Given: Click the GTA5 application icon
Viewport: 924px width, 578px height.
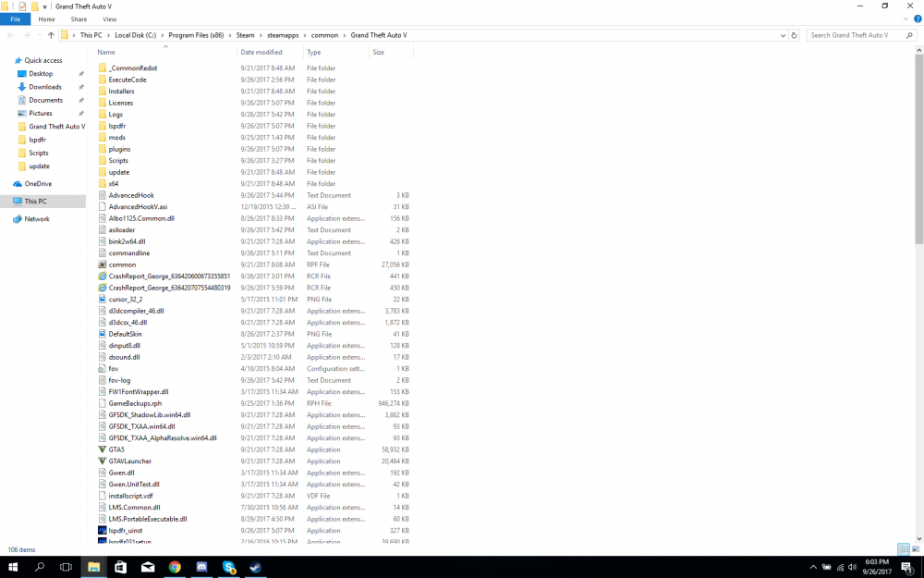Looking at the screenshot, I should 102,449.
